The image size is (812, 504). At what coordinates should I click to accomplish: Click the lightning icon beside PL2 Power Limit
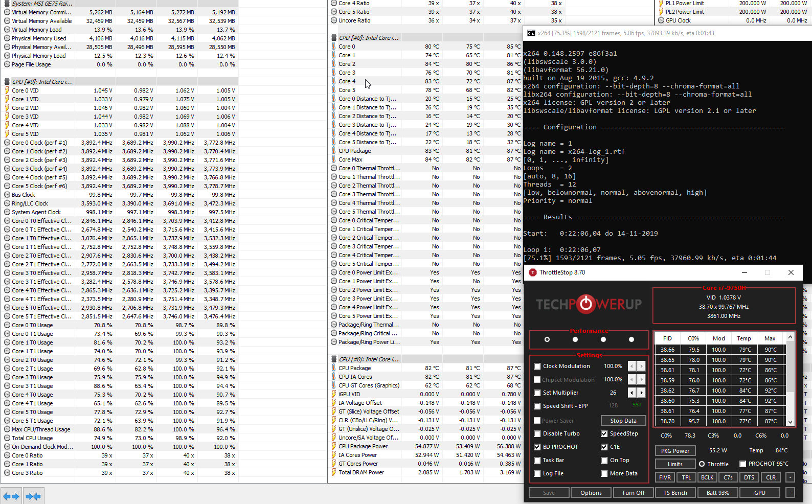(661, 12)
